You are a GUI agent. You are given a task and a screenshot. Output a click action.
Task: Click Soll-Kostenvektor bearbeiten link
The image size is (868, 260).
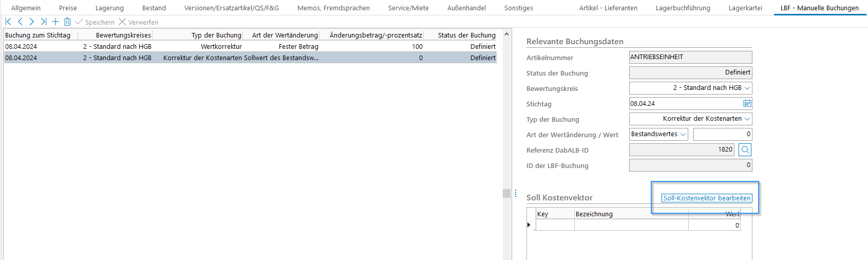pos(707,198)
